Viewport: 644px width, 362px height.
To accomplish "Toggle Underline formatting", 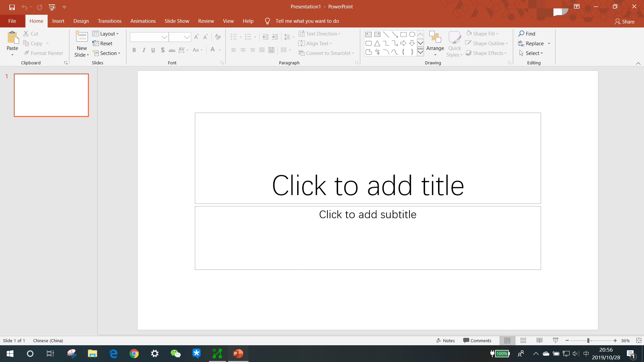I will point(153,50).
